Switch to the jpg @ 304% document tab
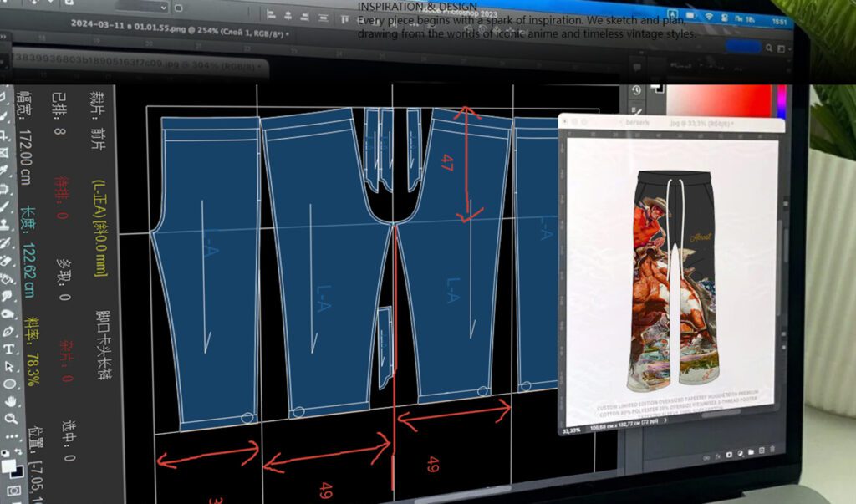The width and height of the screenshot is (856, 504). tap(134, 64)
